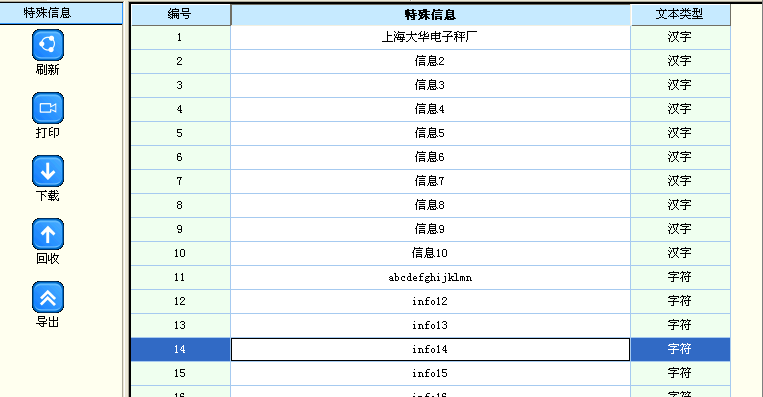Image resolution: width=763 pixels, height=397 pixels.
Task: Click the 打印 print icon
Action: [x=48, y=108]
